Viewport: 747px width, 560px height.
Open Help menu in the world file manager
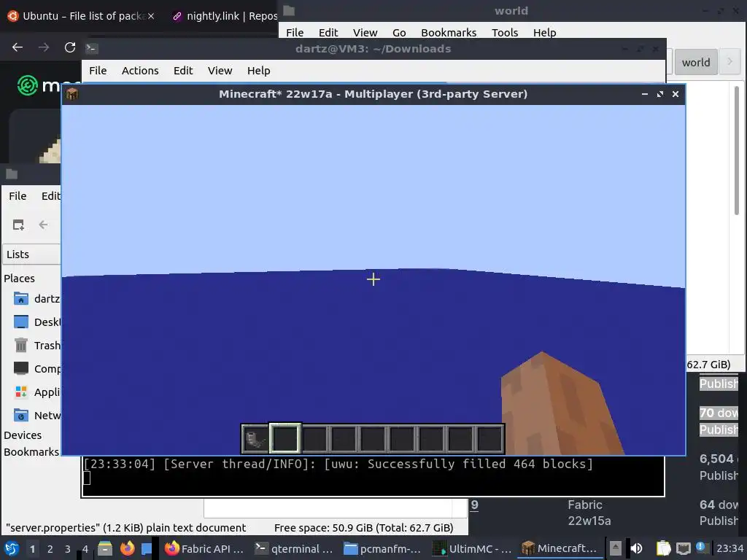[x=544, y=32]
